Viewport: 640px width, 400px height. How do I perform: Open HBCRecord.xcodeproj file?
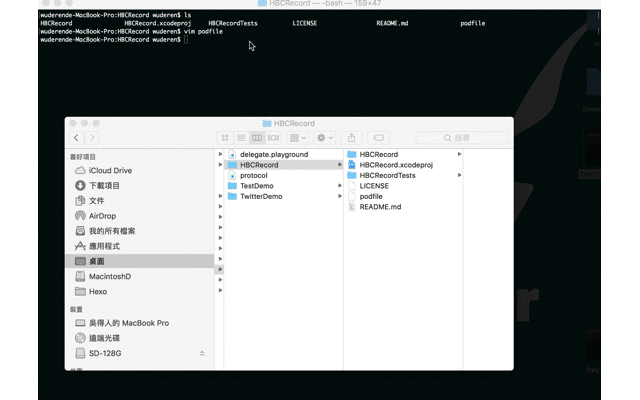tap(395, 165)
